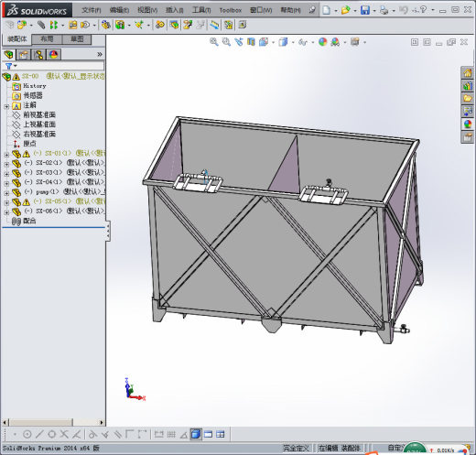Open the Toolbox menu
Screen dimensions: 476x455
[231, 10]
